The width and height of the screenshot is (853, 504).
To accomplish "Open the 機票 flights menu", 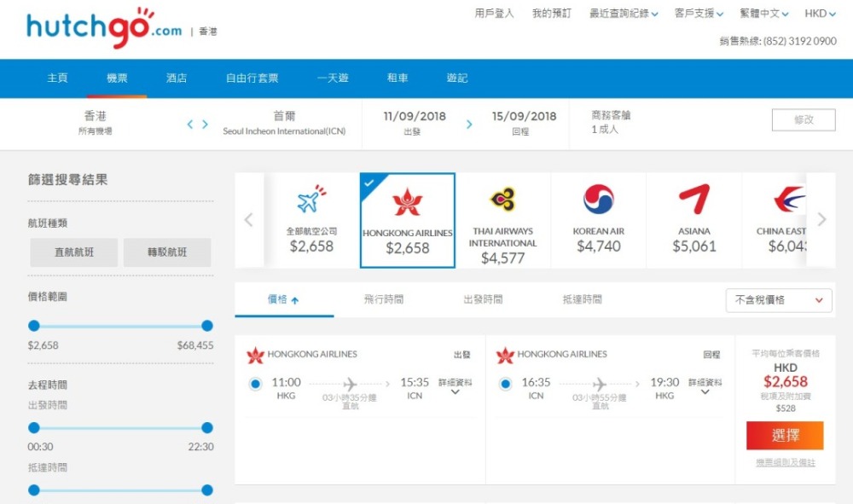I will coord(117,78).
